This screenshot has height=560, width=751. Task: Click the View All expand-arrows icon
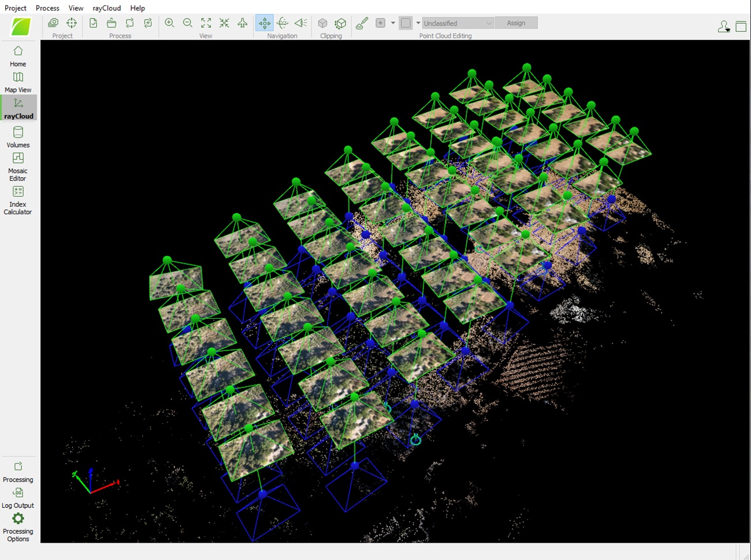[x=206, y=23]
